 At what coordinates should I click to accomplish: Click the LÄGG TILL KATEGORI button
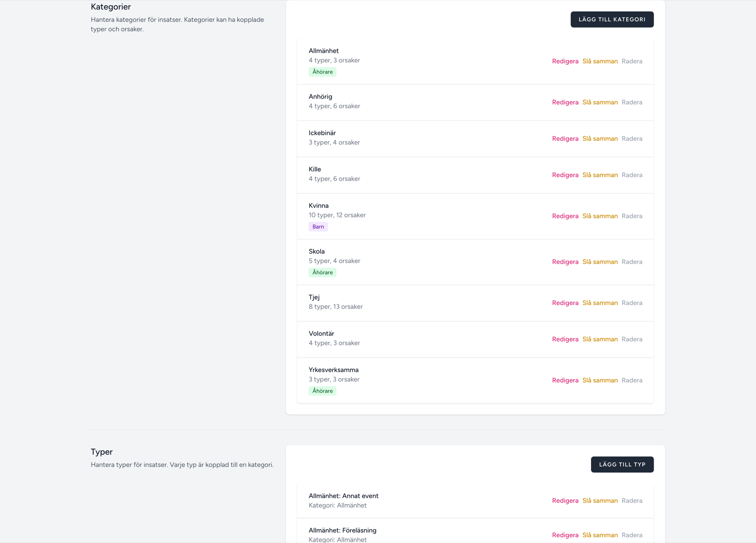612,20
